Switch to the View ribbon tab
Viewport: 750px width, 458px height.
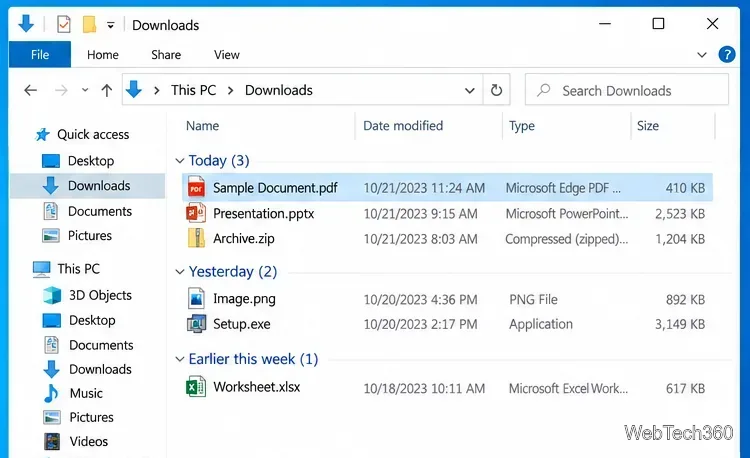227,55
